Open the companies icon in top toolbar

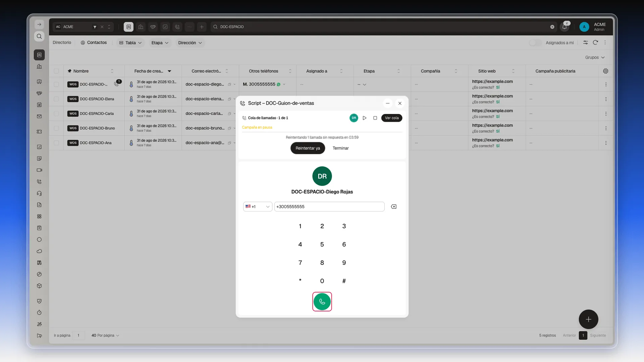click(x=141, y=27)
